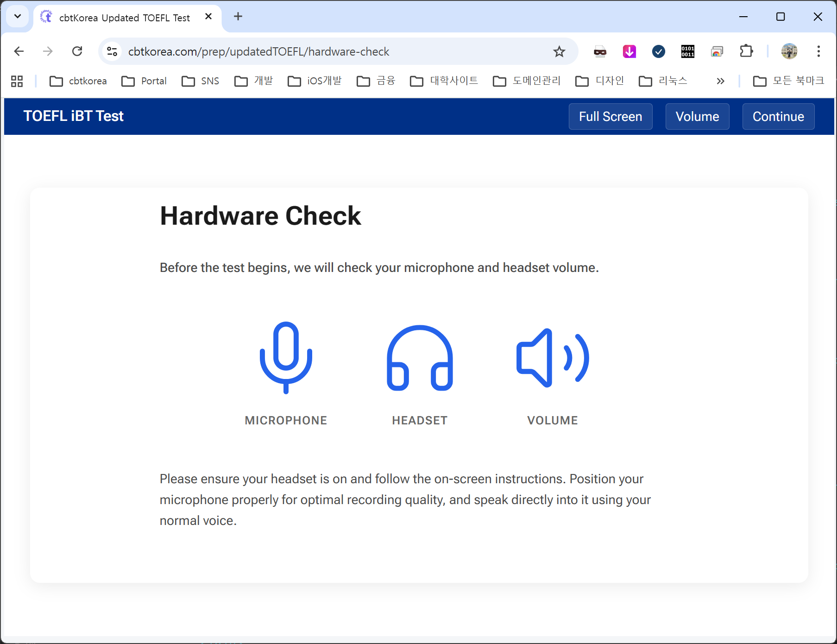Bookmark this page with the star icon
The width and height of the screenshot is (837, 644).
pos(559,51)
